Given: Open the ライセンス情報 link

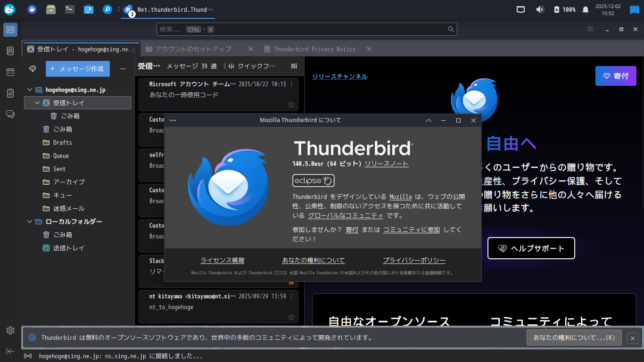Looking at the screenshot, I should (223, 260).
